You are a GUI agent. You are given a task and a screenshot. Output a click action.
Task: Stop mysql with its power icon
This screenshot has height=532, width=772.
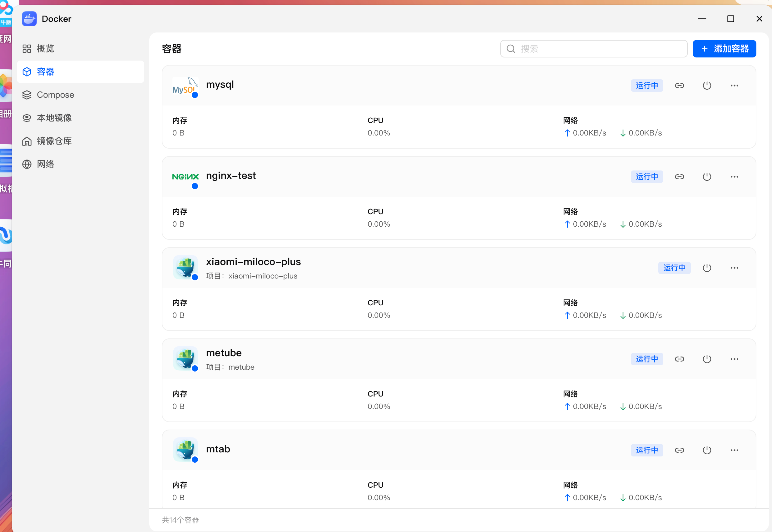pos(707,86)
